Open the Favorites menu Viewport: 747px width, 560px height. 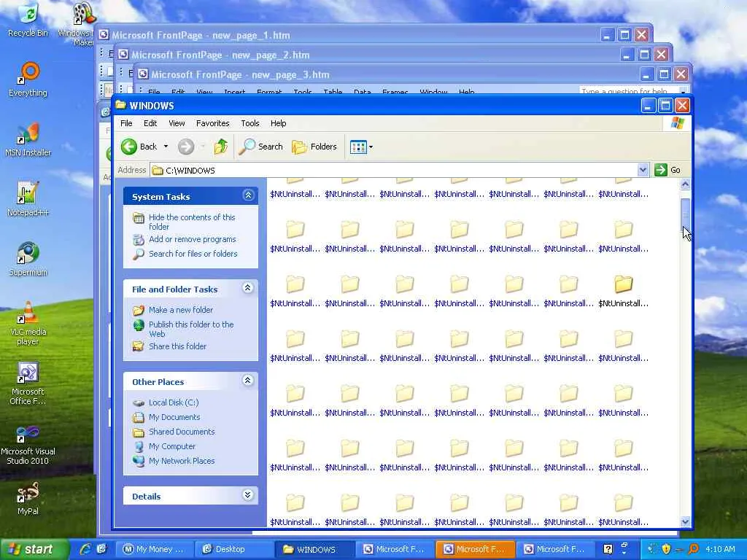pyautogui.click(x=212, y=123)
